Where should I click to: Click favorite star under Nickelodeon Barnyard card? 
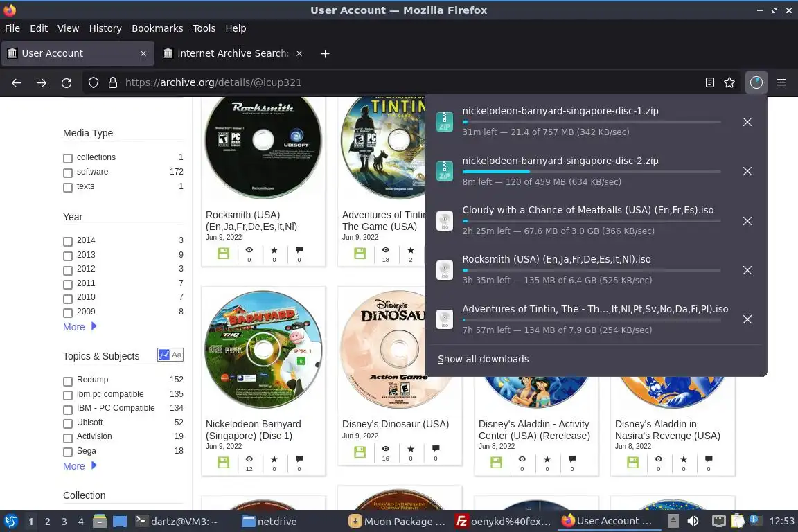coord(274,459)
